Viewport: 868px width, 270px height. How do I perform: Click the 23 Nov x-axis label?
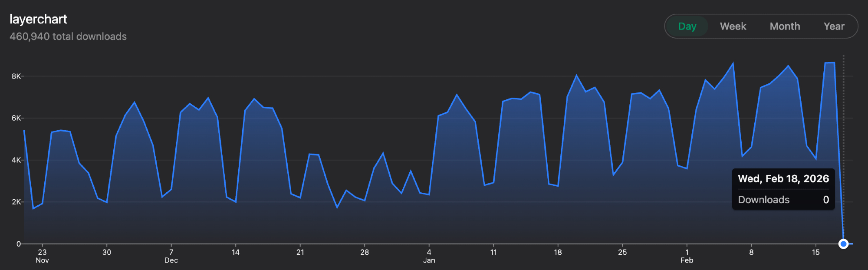click(x=42, y=256)
